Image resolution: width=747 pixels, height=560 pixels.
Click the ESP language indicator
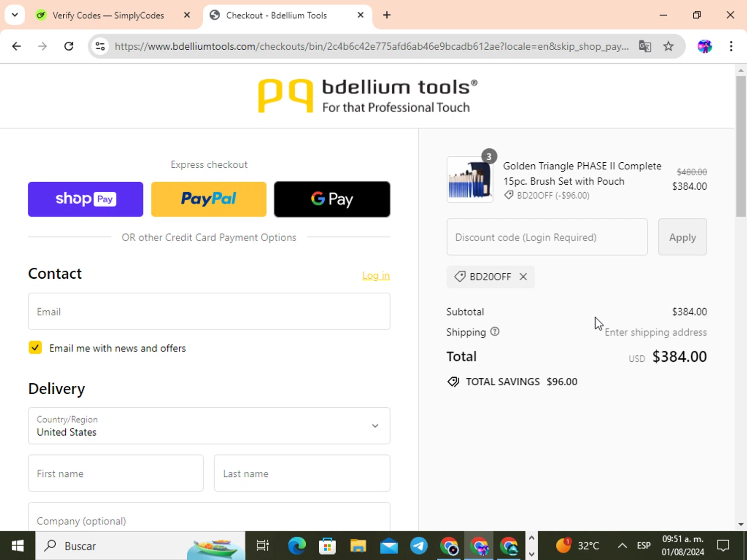tap(643, 546)
